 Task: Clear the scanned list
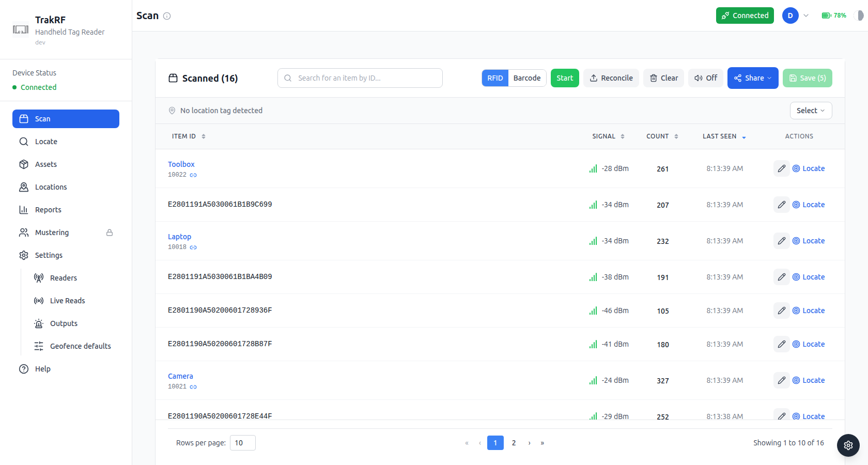point(664,78)
